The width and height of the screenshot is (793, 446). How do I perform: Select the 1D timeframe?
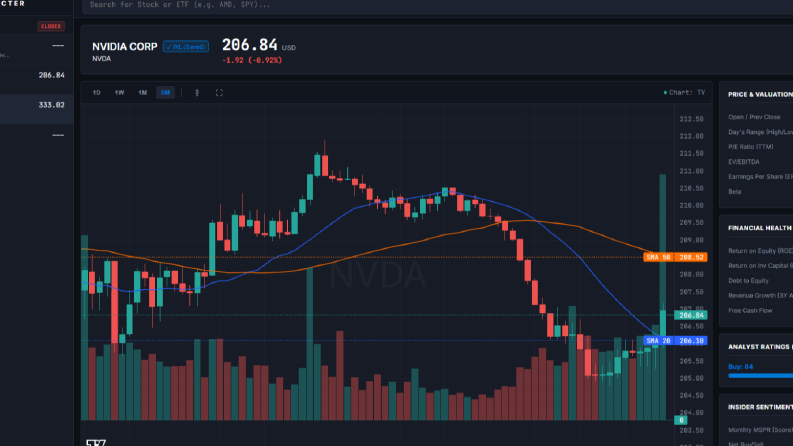coord(97,93)
